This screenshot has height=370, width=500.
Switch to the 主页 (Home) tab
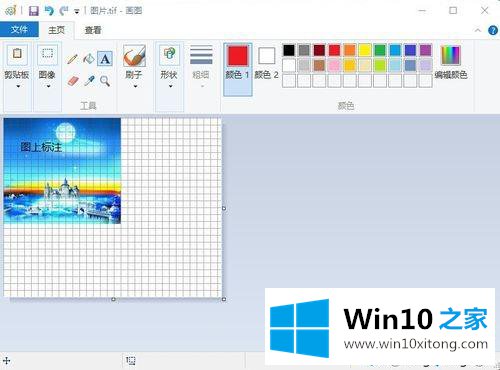point(56,30)
